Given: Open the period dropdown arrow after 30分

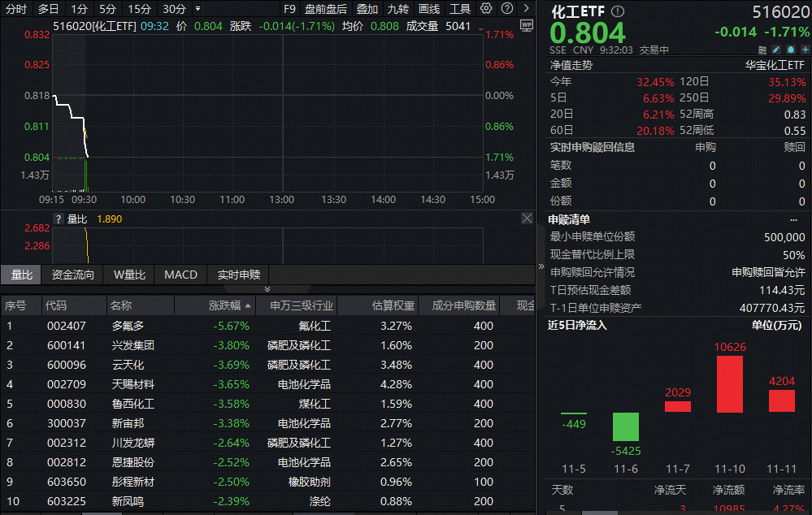Looking at the screenshot, I should coord(198,9).
